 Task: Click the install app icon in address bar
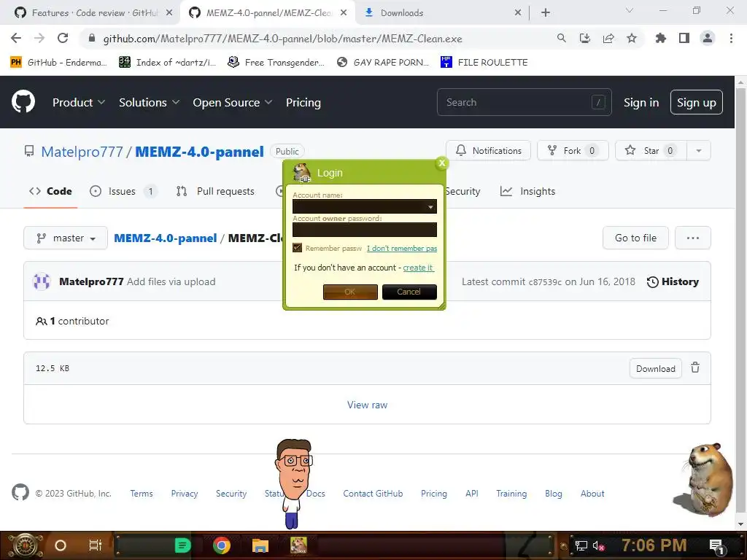(x=585, y=38)
